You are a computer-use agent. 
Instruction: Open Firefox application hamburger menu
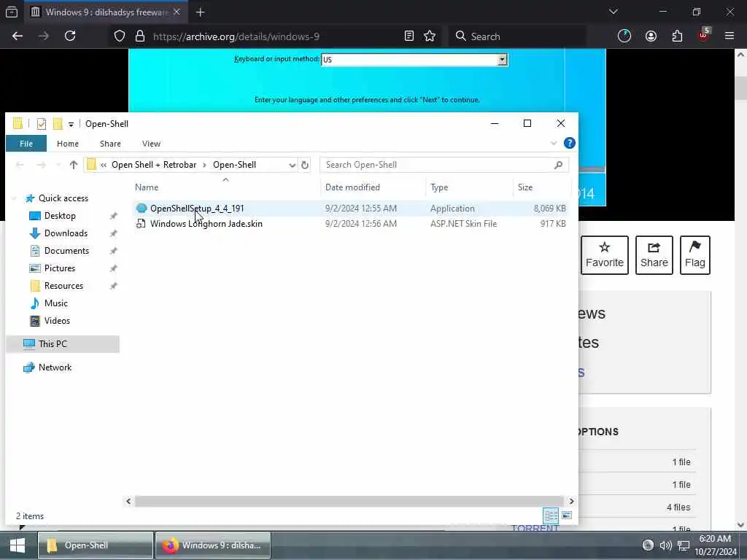pyautogui.click(x=729, y=36)
